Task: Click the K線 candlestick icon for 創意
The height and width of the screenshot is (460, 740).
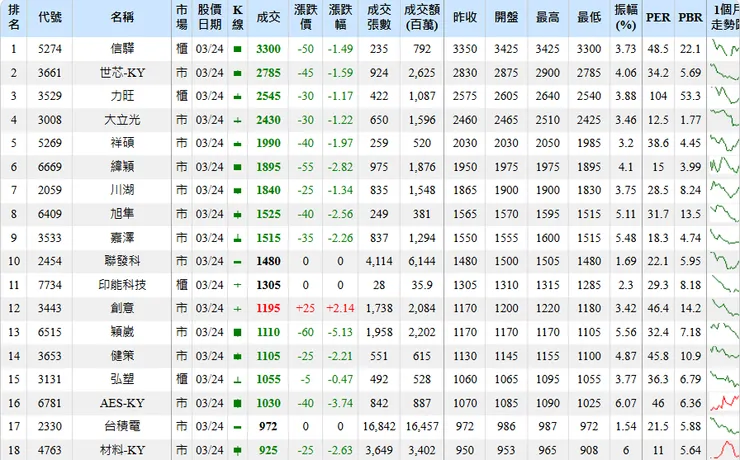Action: click(x=237, y=309)
